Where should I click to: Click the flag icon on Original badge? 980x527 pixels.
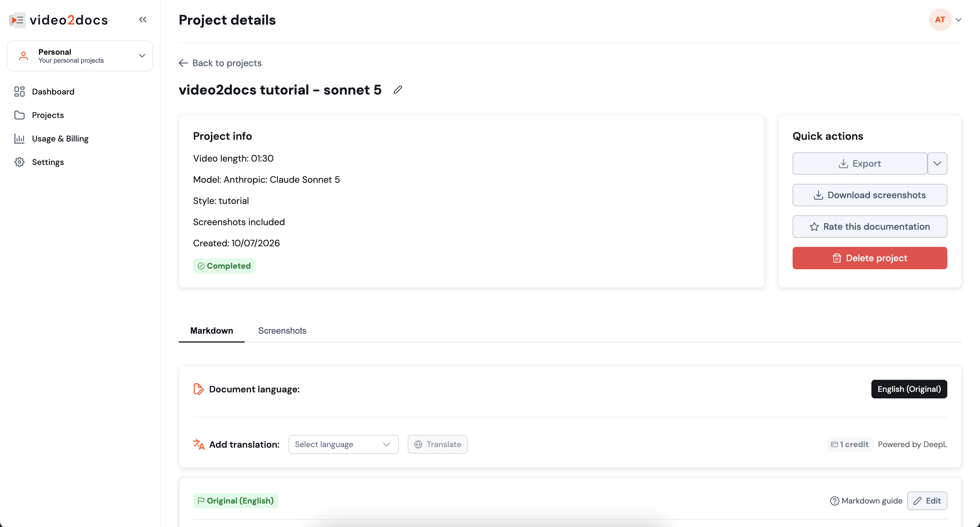[201, 501]
